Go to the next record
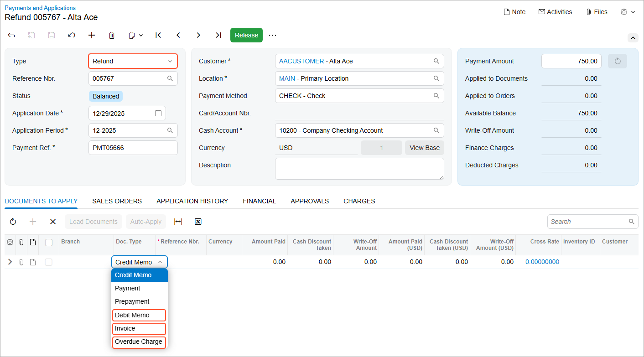 (x=198, y=35)
